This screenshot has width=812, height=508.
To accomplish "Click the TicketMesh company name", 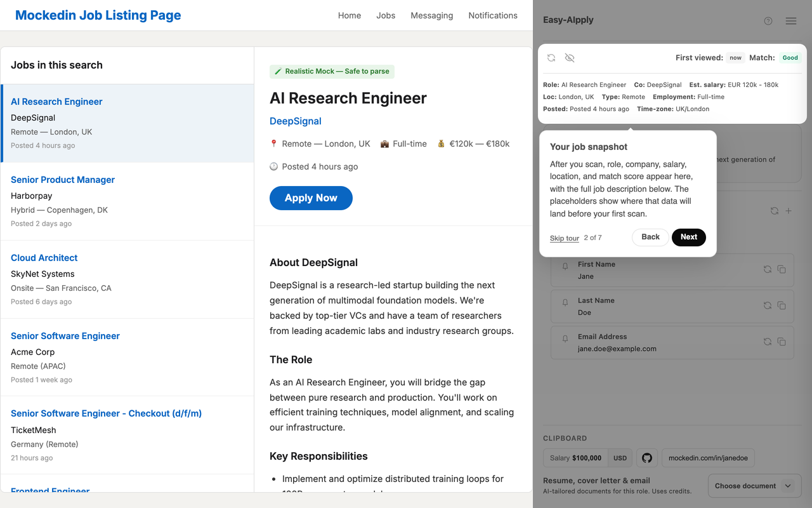I will pyautogui.click(x=34, y=431).
